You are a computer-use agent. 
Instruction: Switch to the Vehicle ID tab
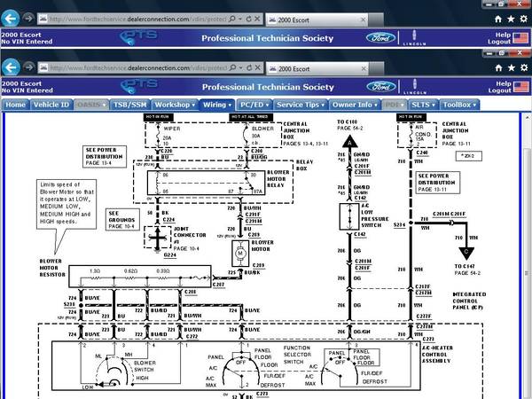[x=51, y=105]
